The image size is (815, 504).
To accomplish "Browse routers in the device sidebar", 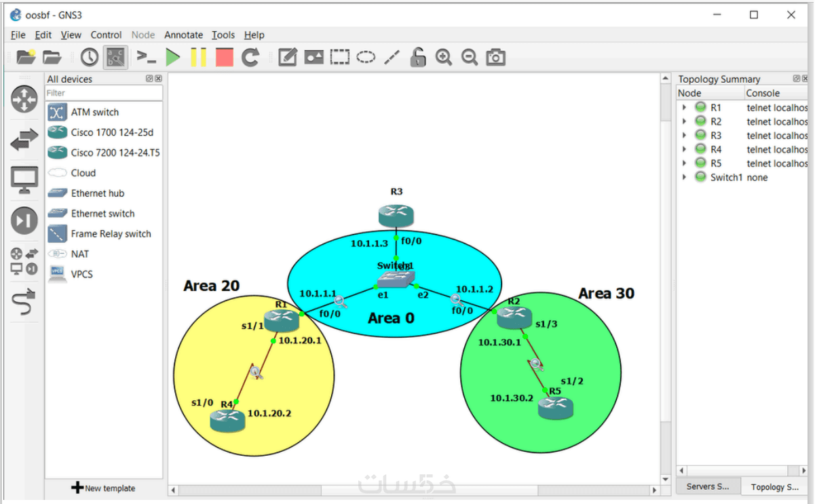I will click(x=24, y=99).
